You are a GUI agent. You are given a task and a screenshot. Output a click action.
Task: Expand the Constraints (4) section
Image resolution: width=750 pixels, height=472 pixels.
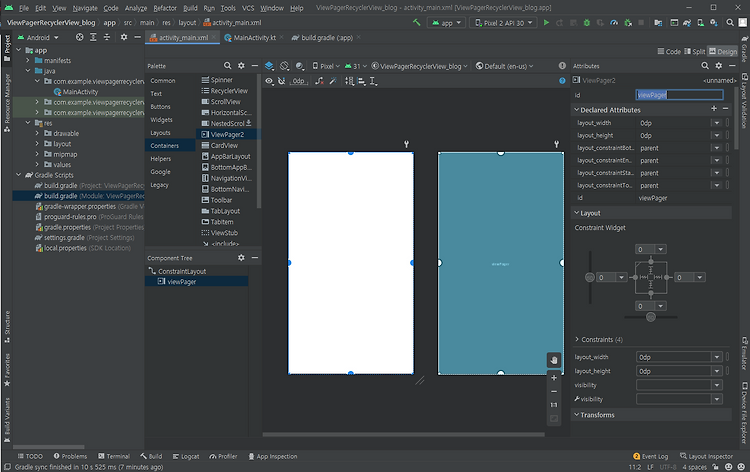pos(577,340)
